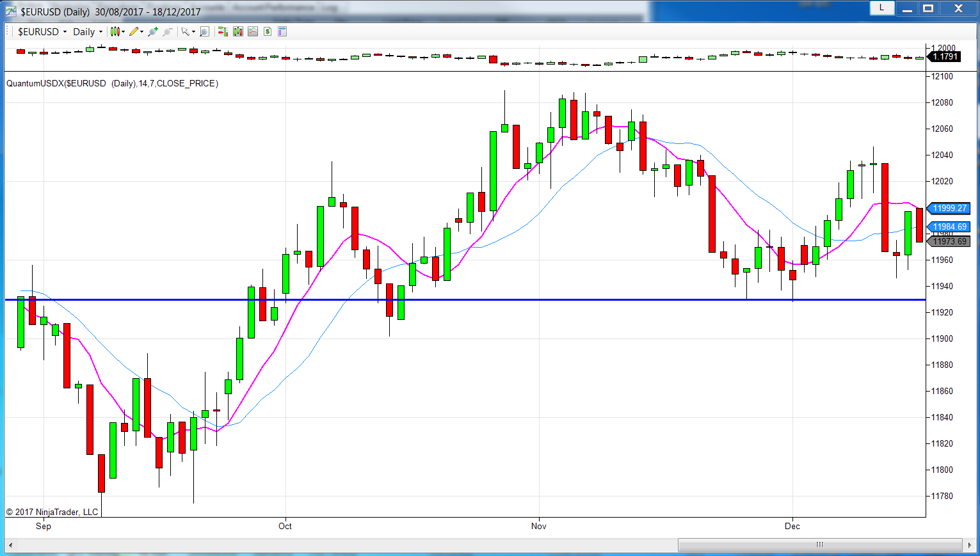Screen dimensions: 980x556
Task: Open the chart Properties icon
Action: click(x=282, y=31)
